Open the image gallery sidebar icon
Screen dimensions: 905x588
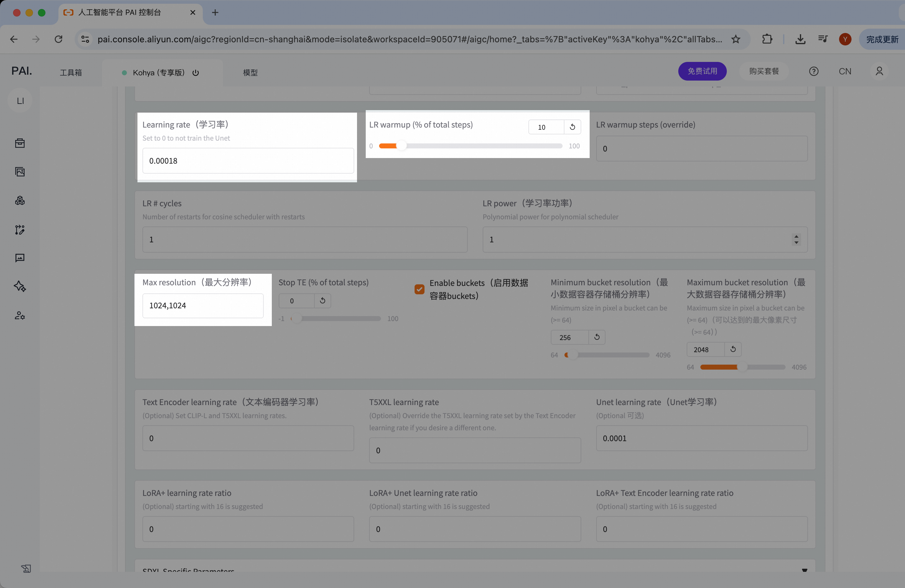pyautogui.click(x=20, y=172)
